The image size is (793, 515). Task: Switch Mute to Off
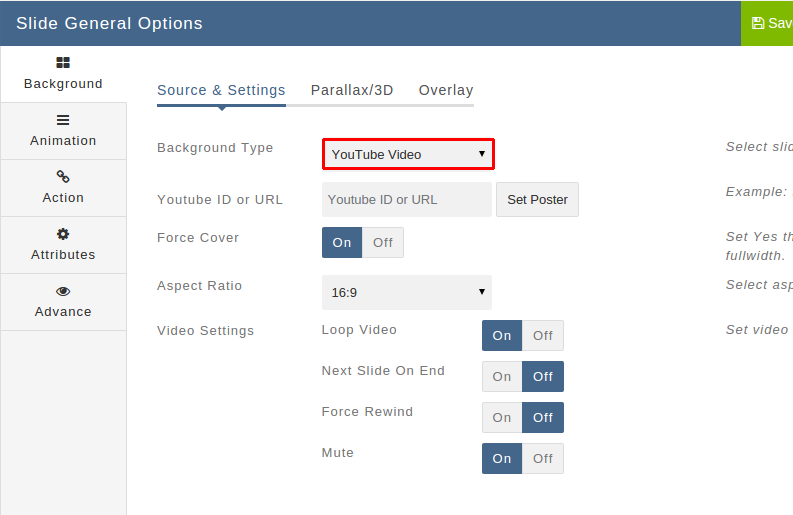543,458
